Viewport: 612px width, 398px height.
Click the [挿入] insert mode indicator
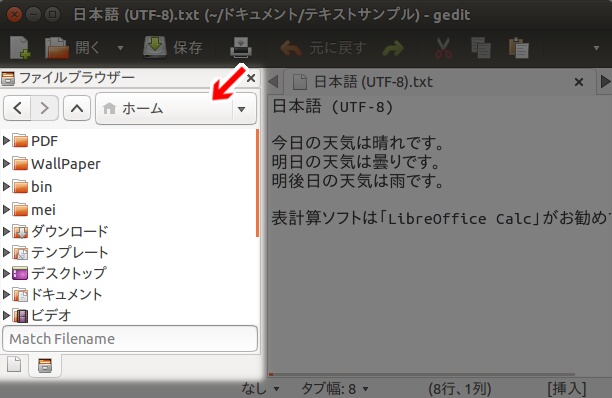point(567,389)
